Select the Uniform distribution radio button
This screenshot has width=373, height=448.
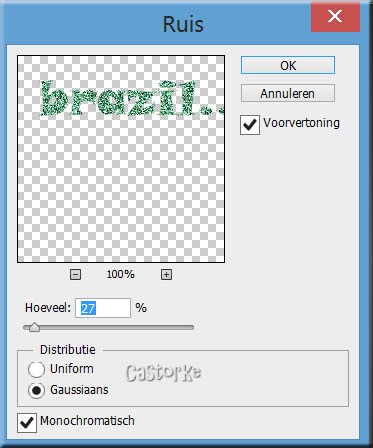36,369
